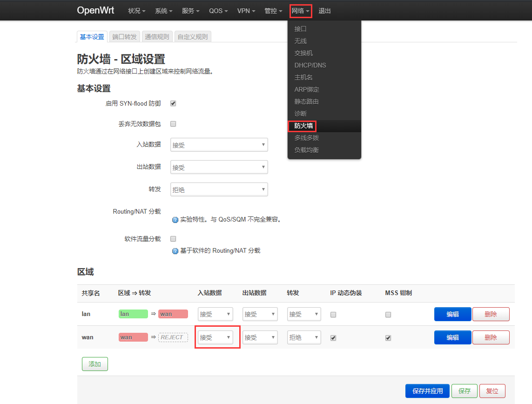Click the 添加 button to add a zone
Screen dimensions: 532x404
[94, 364]
